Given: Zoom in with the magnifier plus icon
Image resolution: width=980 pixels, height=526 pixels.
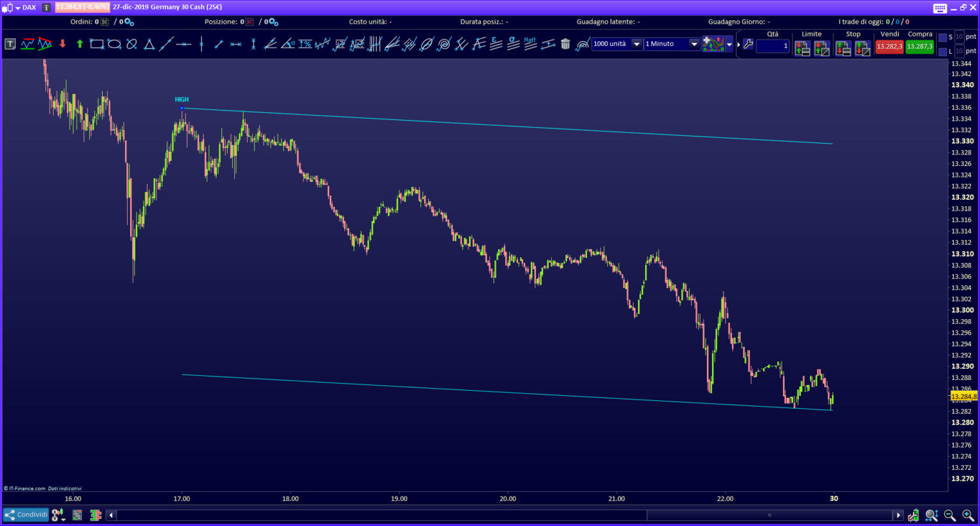Looking at the screenshot, I should pos(968,515).
